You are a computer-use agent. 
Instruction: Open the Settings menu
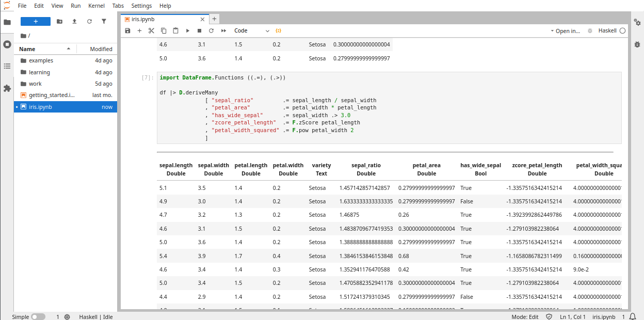point(141,6)
